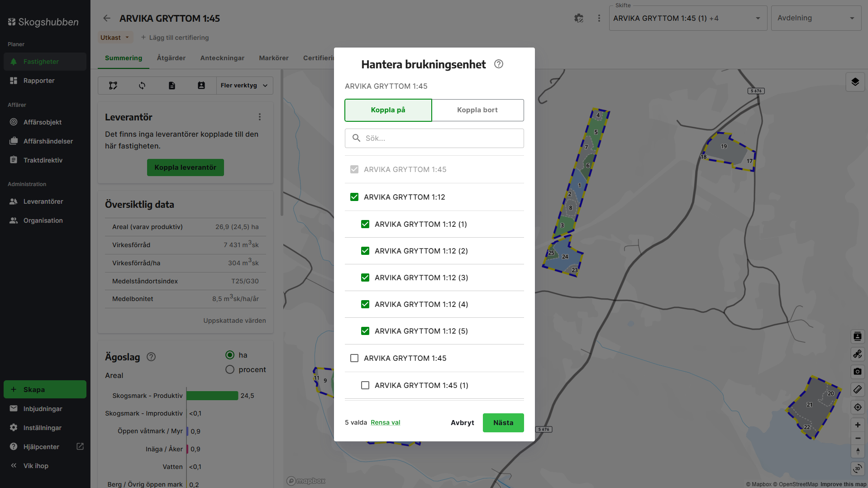Uncheck ARVIKA GRYTTOM 1:12 (3) checkbox

pos(365,278)
